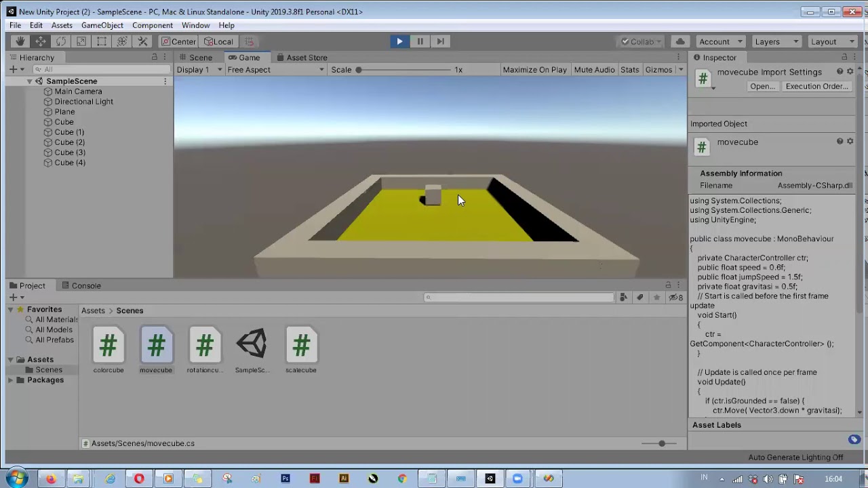Image resolution: width=868 pixels, height=488 pixels.
Task: Toggle Gizmos in Game view
Action: (658, 70)
